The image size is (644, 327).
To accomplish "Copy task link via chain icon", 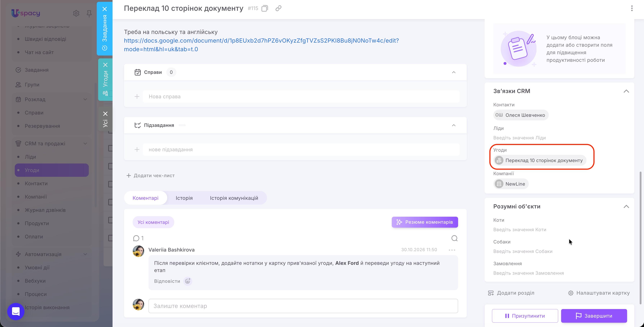I will click(x=278, y=8).
